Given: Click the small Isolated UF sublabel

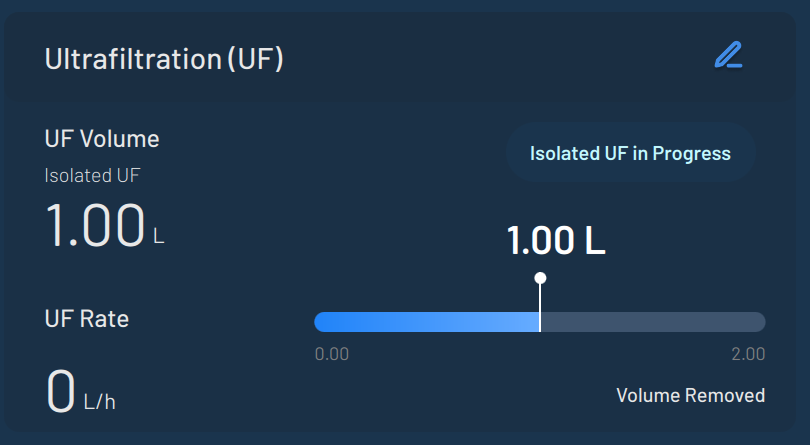Looking at the screenshot, I should coord(92,176).
